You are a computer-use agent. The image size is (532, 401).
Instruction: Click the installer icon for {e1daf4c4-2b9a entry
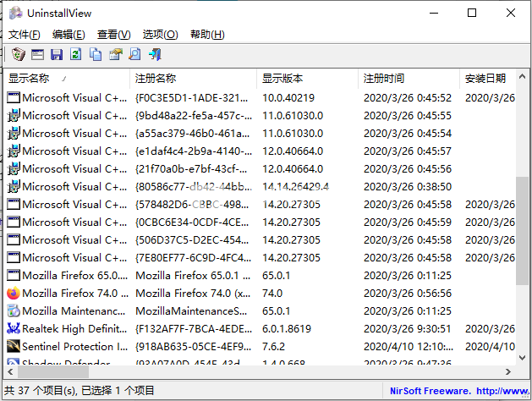(x=14, y=151)
